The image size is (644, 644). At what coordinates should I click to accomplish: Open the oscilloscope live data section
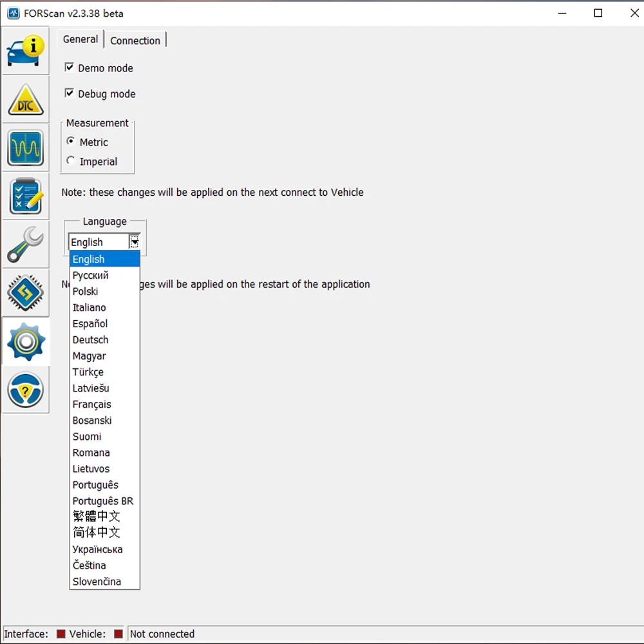[26, 148]
